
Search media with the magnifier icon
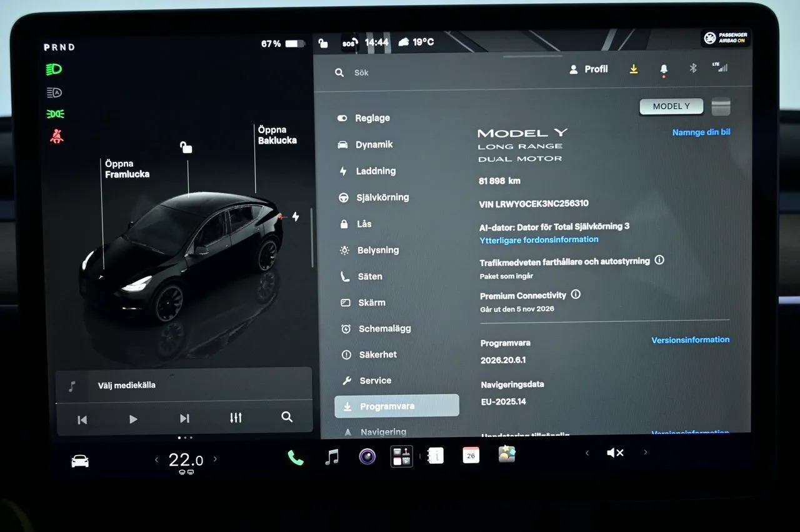[x=287, y=417]
